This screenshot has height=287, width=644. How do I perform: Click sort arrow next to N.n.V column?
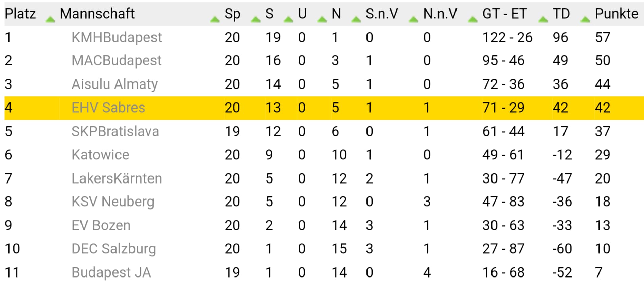point(472,20)
